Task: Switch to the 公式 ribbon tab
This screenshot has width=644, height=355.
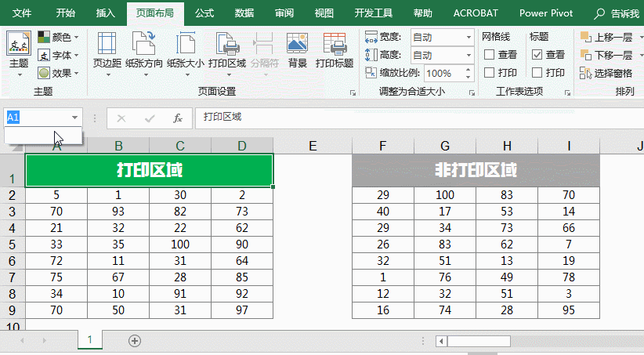Action: (x=204, y=13)
